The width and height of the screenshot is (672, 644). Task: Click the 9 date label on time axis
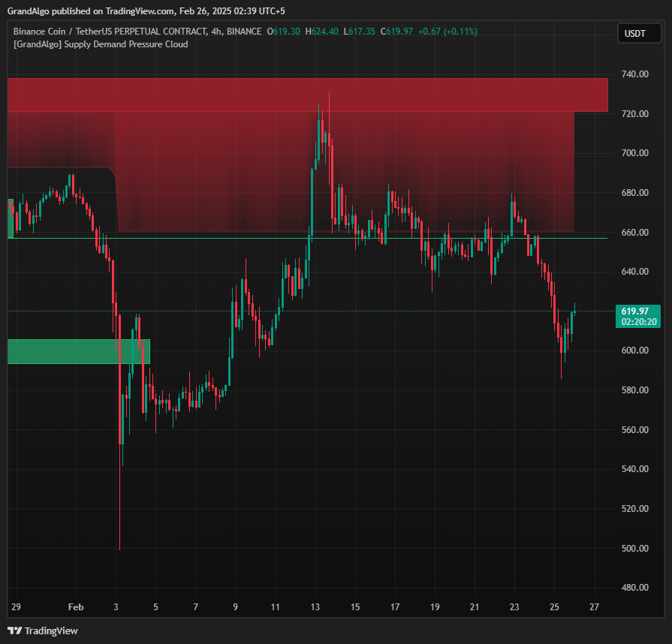tap(235, 607)
